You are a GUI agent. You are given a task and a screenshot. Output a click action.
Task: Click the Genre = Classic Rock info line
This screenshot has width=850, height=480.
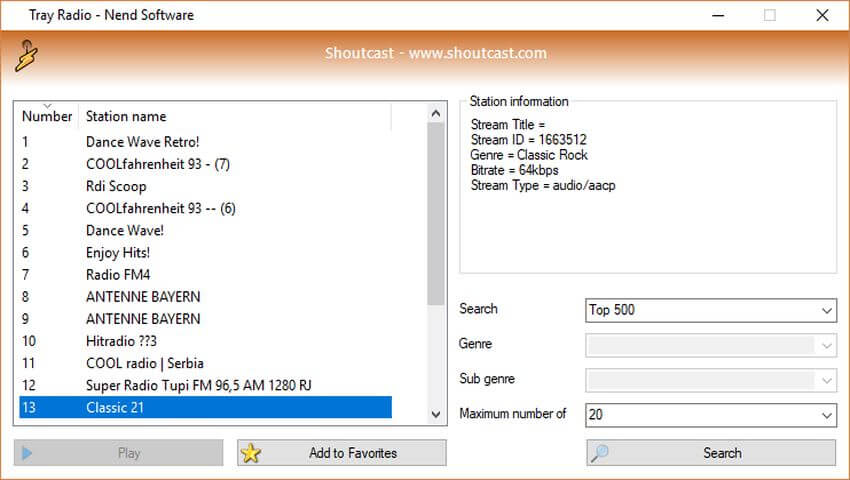point(529,155)
